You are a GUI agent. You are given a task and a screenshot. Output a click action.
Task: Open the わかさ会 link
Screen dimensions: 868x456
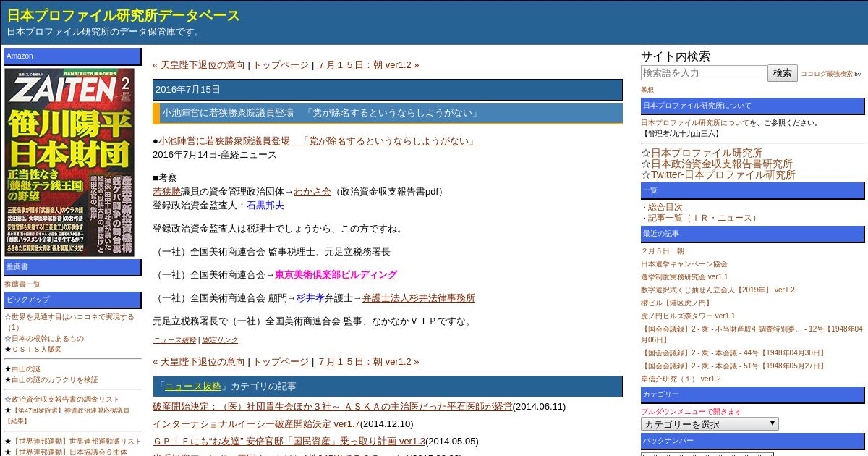(312, 192)
